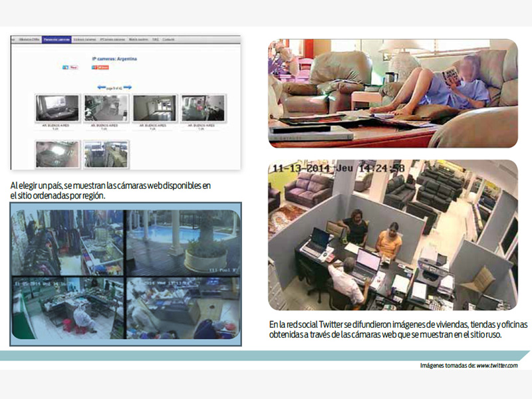Open the first camera thumbnail in top row
Viewport: 532px width, 399px height.
(x=57, y=108)
